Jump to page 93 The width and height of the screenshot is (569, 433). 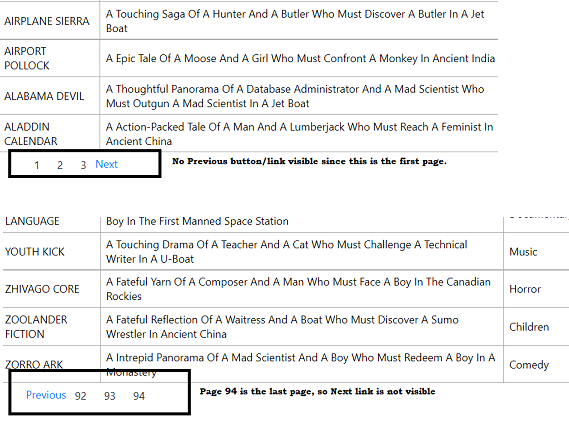click(x=110, y=396)
